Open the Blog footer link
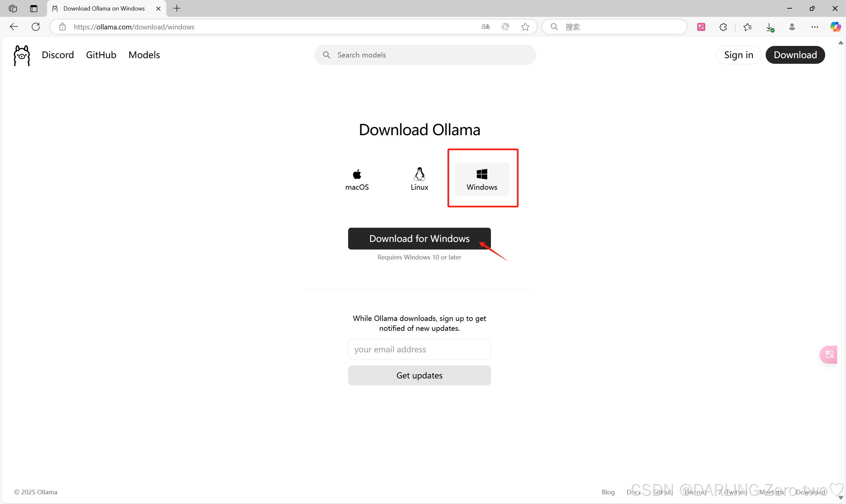The image size is (846, 504). [608, 492]
